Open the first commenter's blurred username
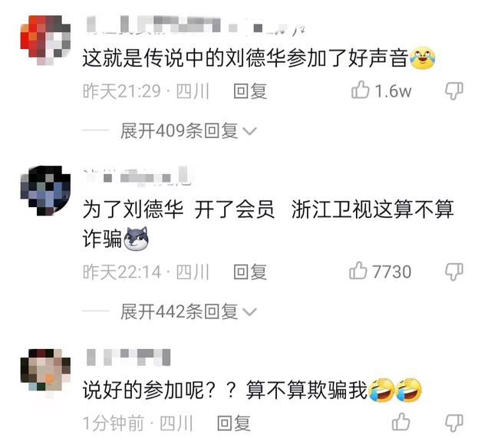The height and width of the screenshot is (448, 491). [x=196, y=25]
